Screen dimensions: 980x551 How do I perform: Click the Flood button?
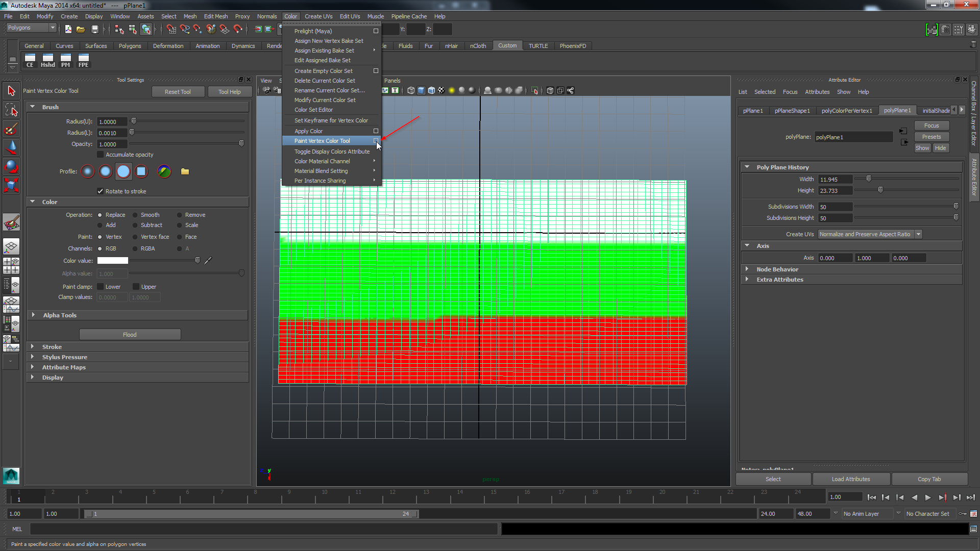point(129,334)
